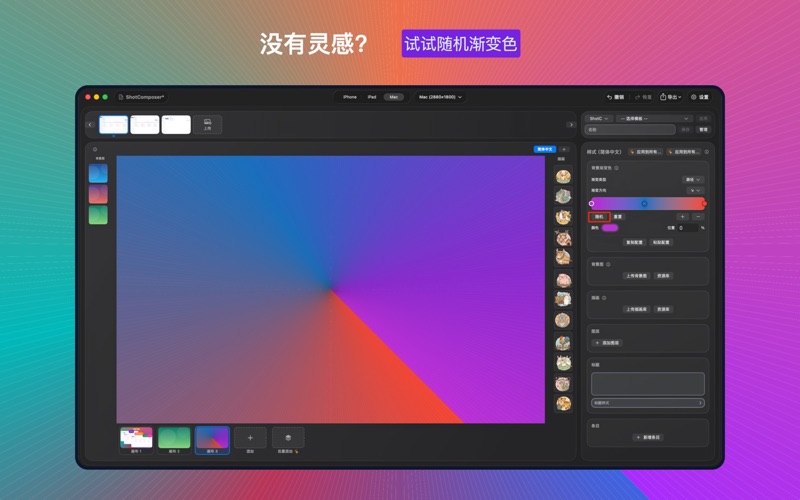The width and height of the screenshot is (800, 500).
Task: Click the redo (恢复) icon button
Action: click(642, 97)
